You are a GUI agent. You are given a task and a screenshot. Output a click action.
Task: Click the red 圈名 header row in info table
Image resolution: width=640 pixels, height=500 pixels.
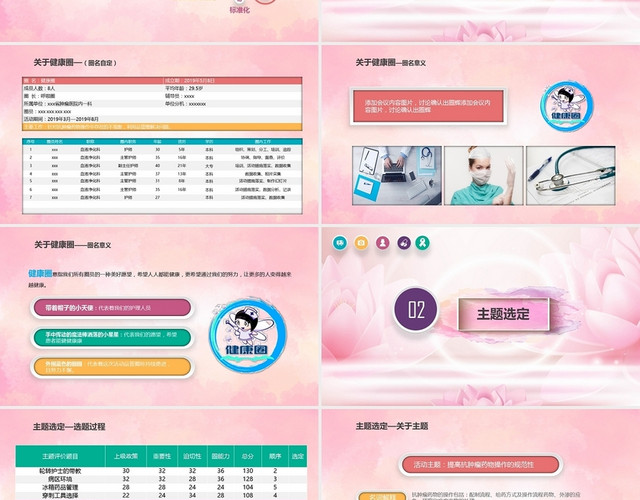coord(162,80)
